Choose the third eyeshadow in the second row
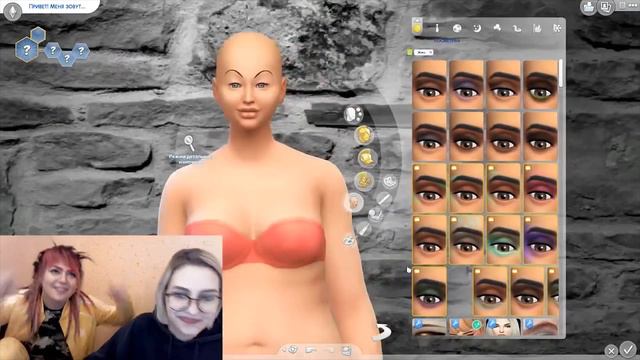The width and height of the screenshot is (640, 360). (x=504, y=137)
